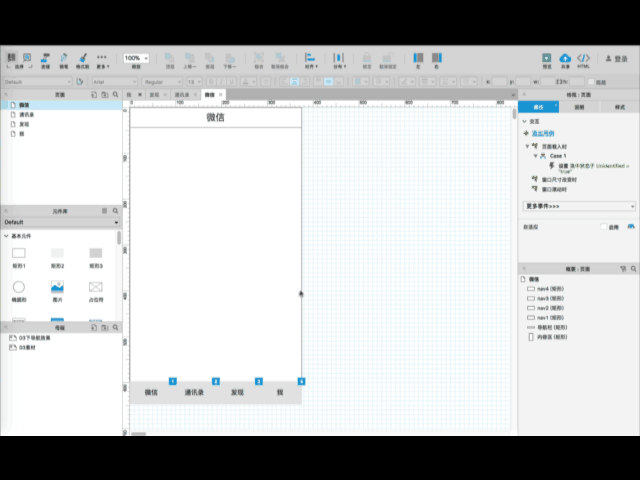Viewport: 640px width, 480px height.
Task: Open the fill color swatch
Action: (361, 82)
